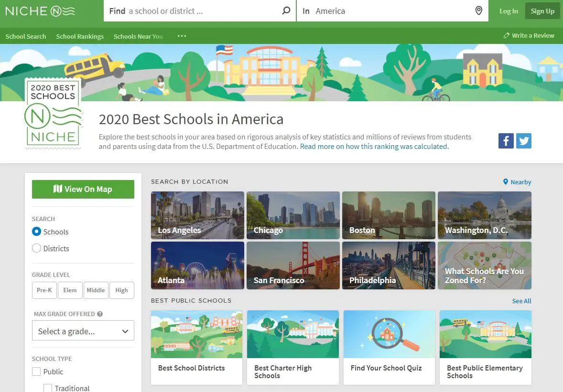Click the Log In link
The image size is (563, 392).
point(509,11)
